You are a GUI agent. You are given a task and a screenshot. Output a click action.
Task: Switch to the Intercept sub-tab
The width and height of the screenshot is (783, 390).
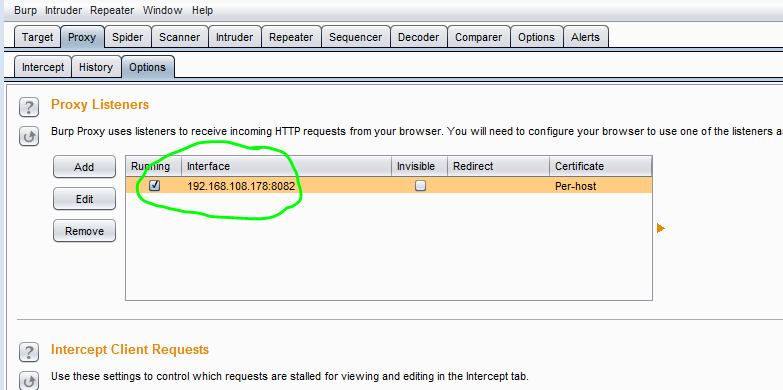[43, 67]
